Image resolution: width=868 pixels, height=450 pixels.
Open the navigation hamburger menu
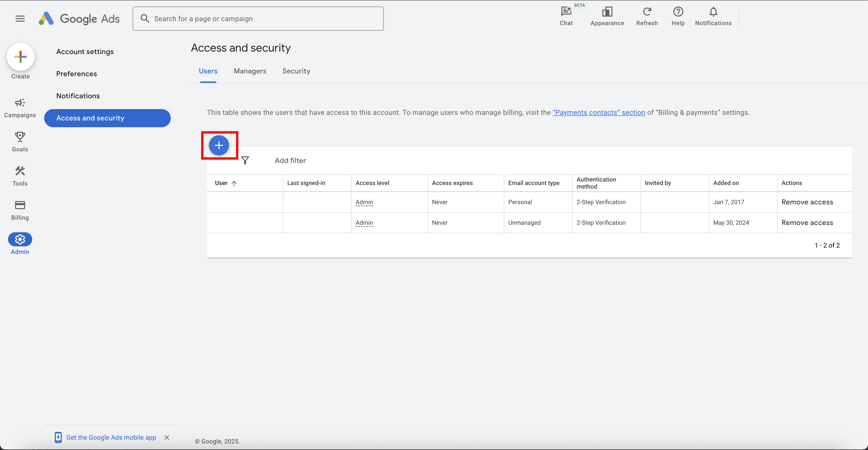coord(20,19)
